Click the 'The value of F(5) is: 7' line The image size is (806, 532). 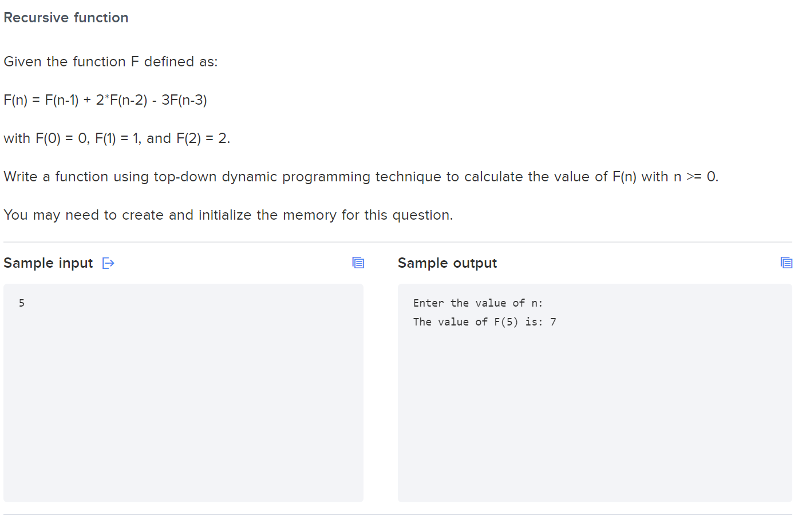click(485, 322)
